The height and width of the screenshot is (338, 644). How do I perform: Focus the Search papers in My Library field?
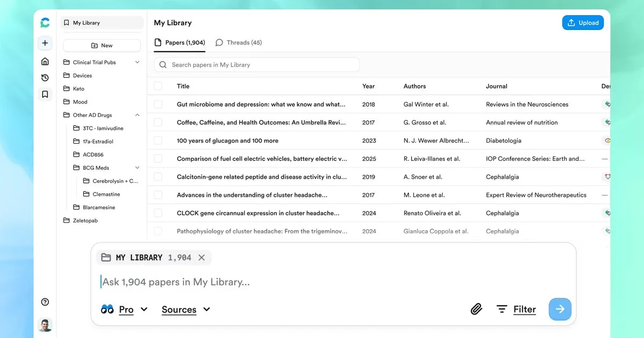click(x=257, y=65)
